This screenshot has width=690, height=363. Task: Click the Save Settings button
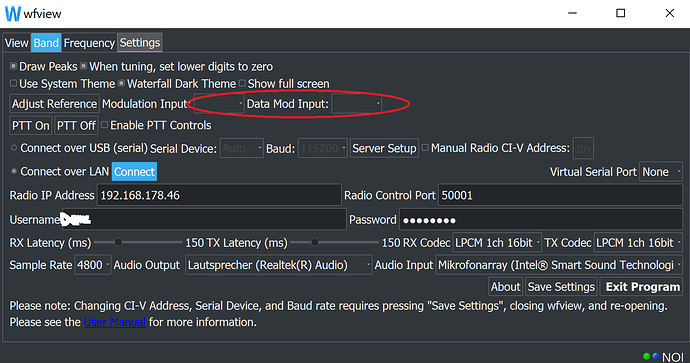(562, 287)
